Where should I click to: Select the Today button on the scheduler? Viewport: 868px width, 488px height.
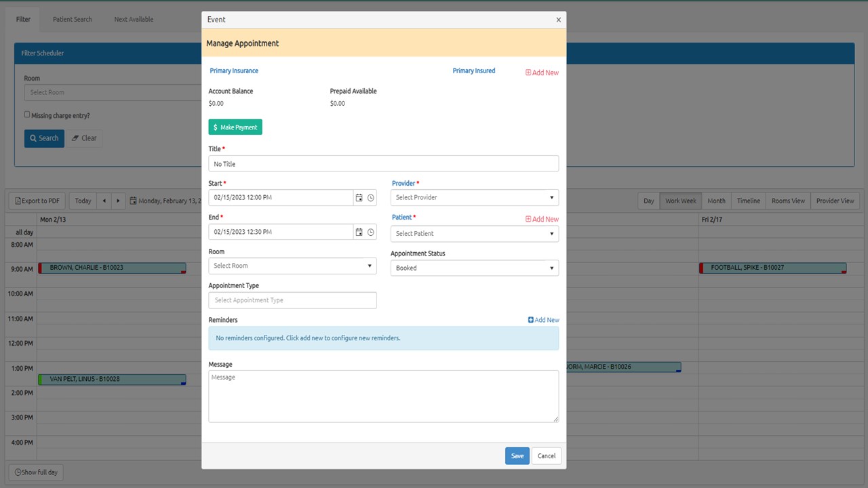(82, 201)
